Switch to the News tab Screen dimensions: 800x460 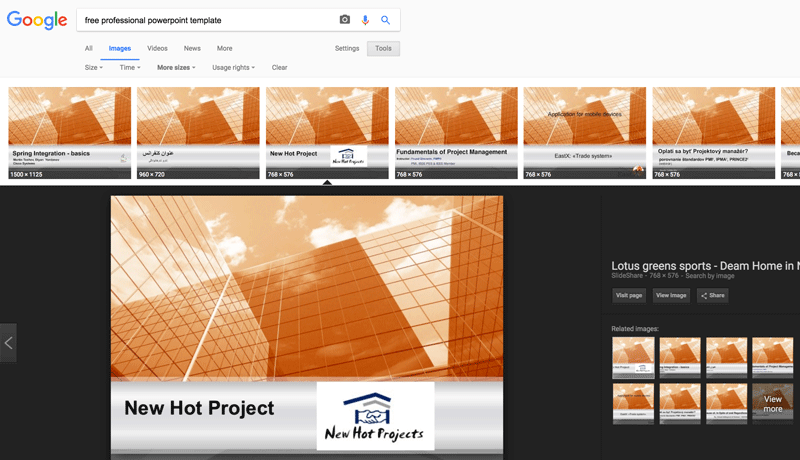192,48
